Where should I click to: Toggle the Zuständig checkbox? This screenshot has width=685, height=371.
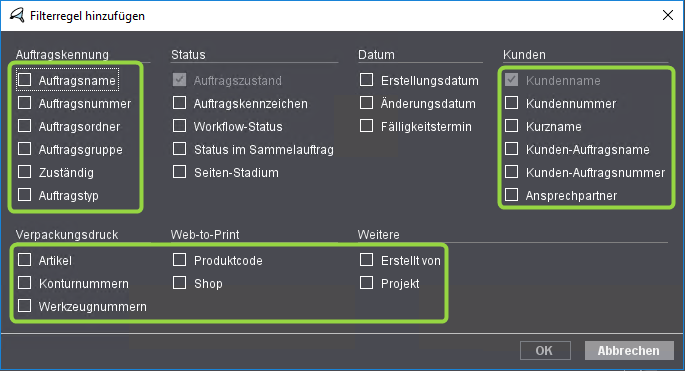point(24,172)
